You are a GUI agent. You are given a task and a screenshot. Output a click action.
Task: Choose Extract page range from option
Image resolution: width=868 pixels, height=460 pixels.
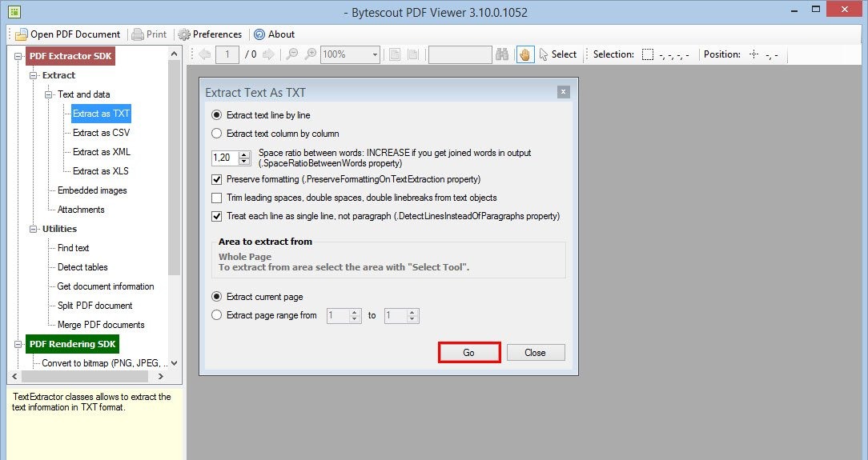(x=264, y=315)
